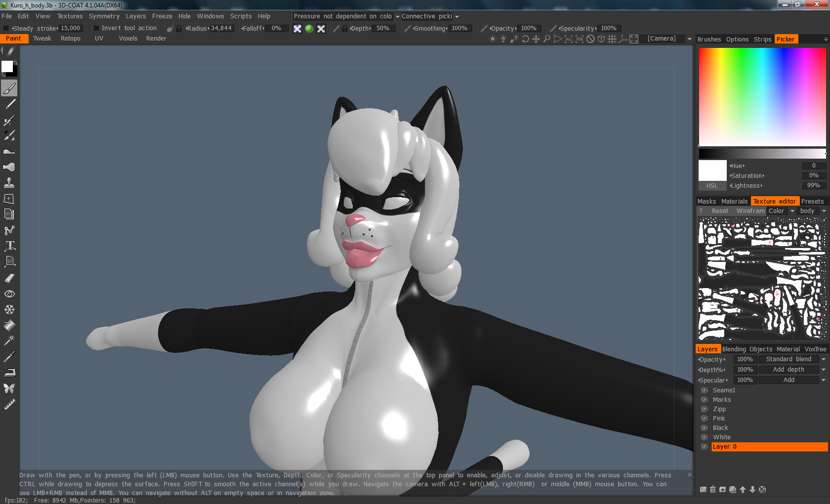Toggle the axis display icon
The height and width of the screenshot is (504, 830).
(623, 39)
